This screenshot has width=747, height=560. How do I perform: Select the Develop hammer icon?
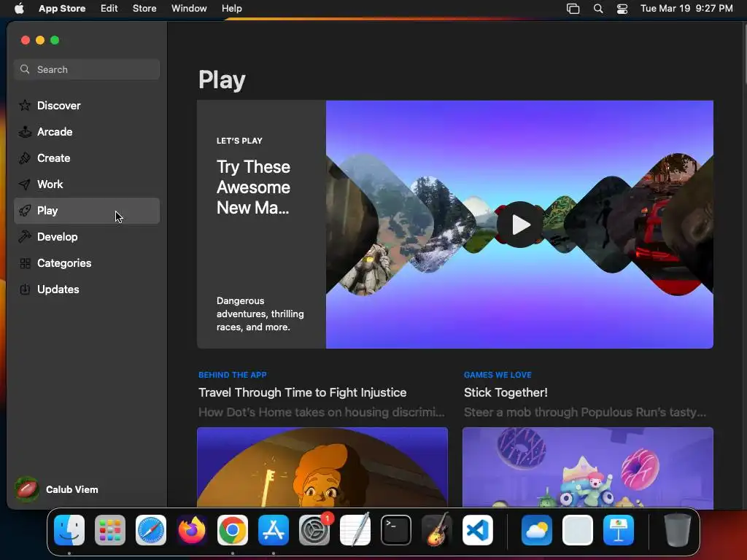point(25,237)
